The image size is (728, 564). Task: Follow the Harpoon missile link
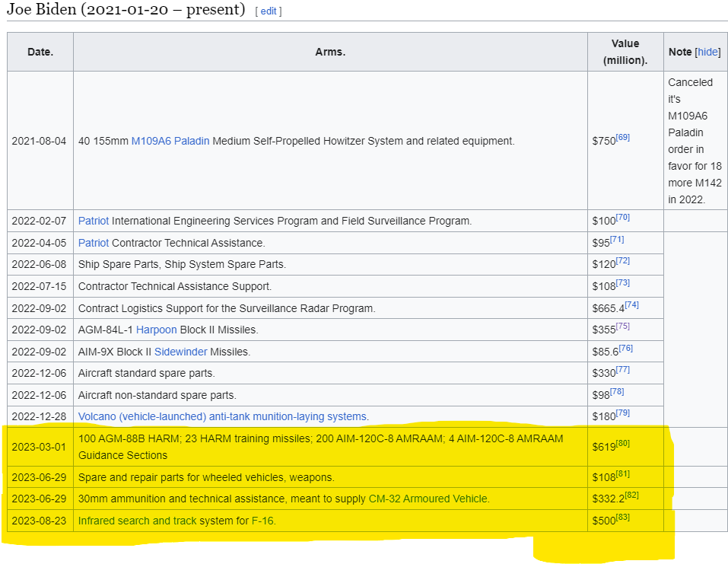pos(157,330)
